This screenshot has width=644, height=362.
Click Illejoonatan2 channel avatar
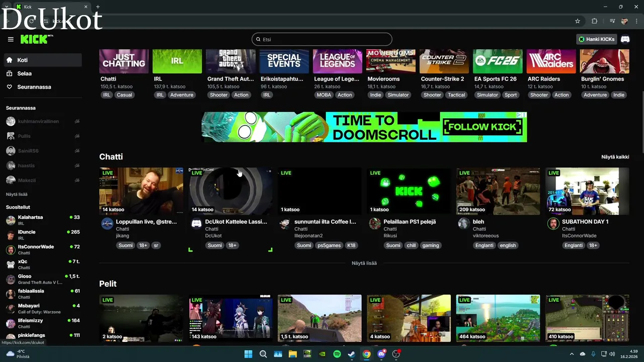(x=285, y=224)
